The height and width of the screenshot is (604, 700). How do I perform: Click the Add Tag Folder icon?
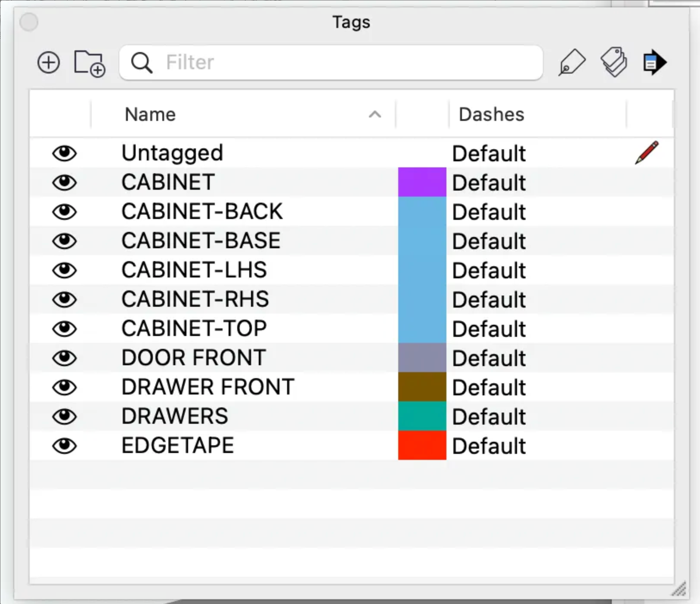(x=90, y=63)
